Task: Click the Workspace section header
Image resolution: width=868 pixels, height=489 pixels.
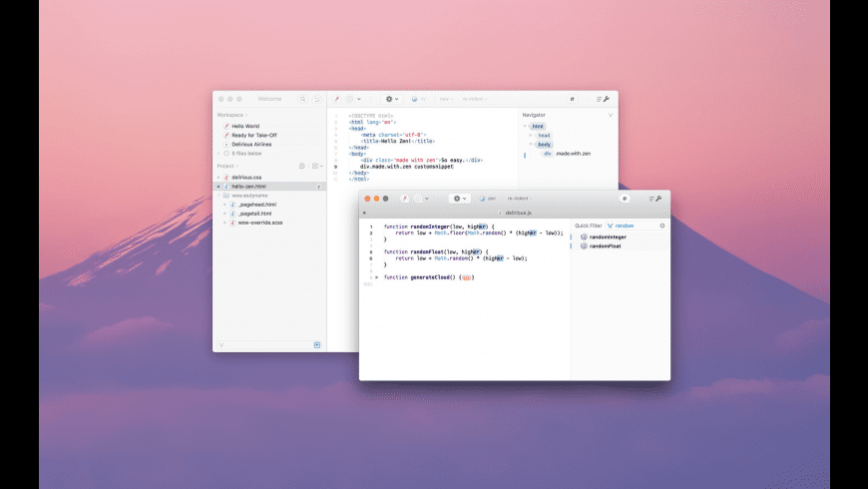Action: (231, 115)
